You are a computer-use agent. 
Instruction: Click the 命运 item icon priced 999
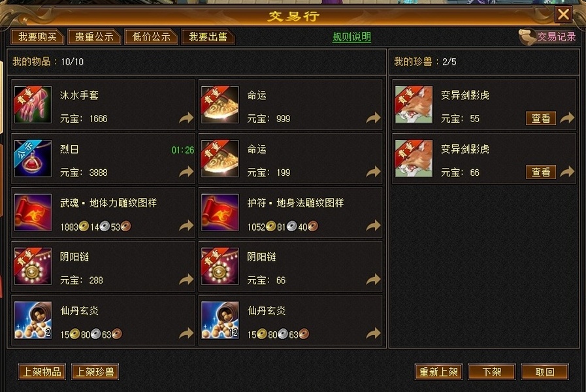click(220, 105)
